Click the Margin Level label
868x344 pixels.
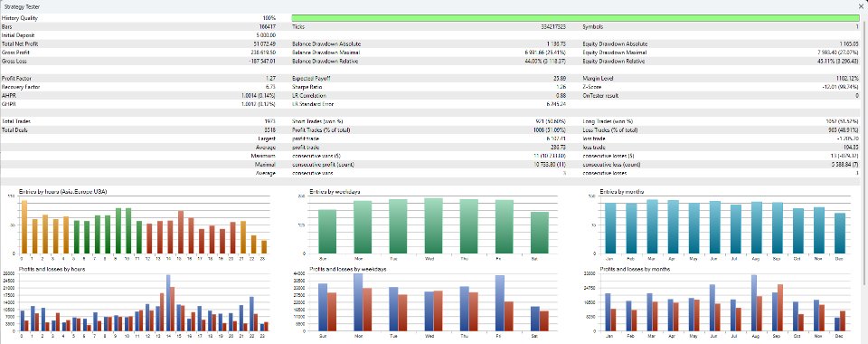pyautogui.click(x=598, y=78)
